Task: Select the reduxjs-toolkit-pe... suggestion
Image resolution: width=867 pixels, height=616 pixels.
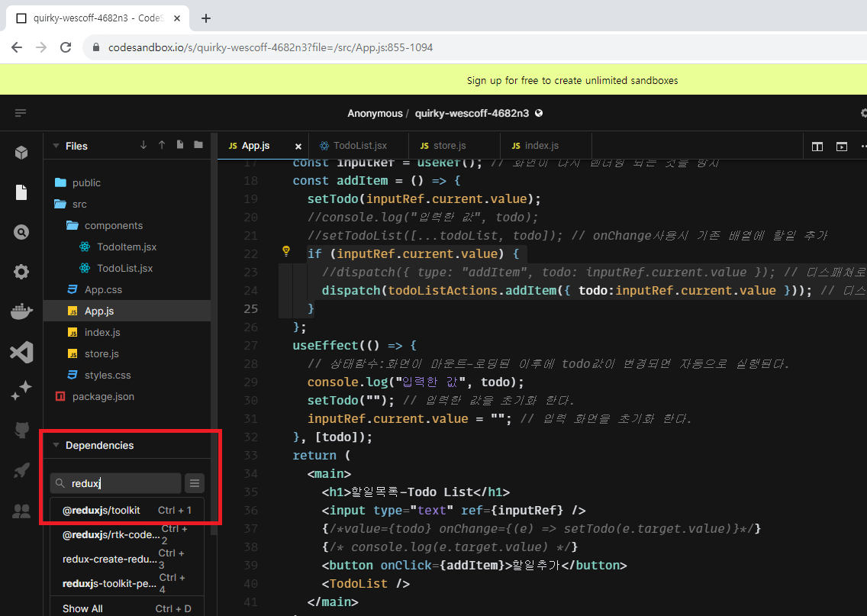Action: (127, 583)
